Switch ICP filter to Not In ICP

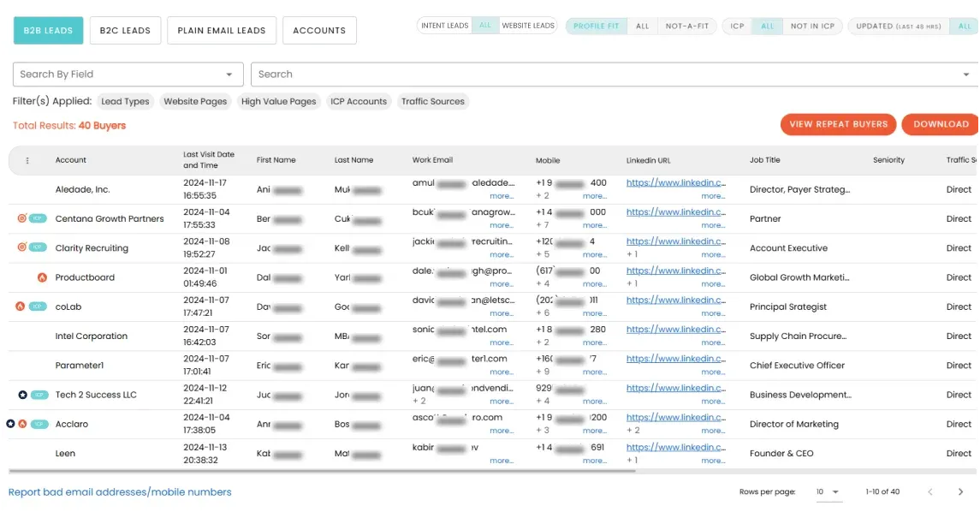coord(811,27)
